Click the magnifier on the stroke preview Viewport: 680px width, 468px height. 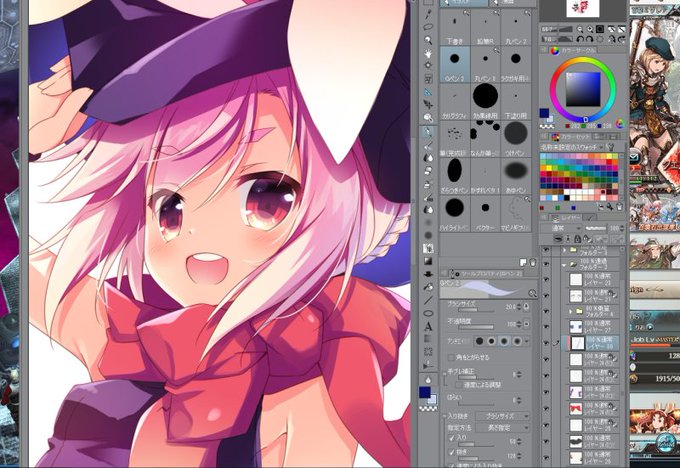click(x=533, y=294)
